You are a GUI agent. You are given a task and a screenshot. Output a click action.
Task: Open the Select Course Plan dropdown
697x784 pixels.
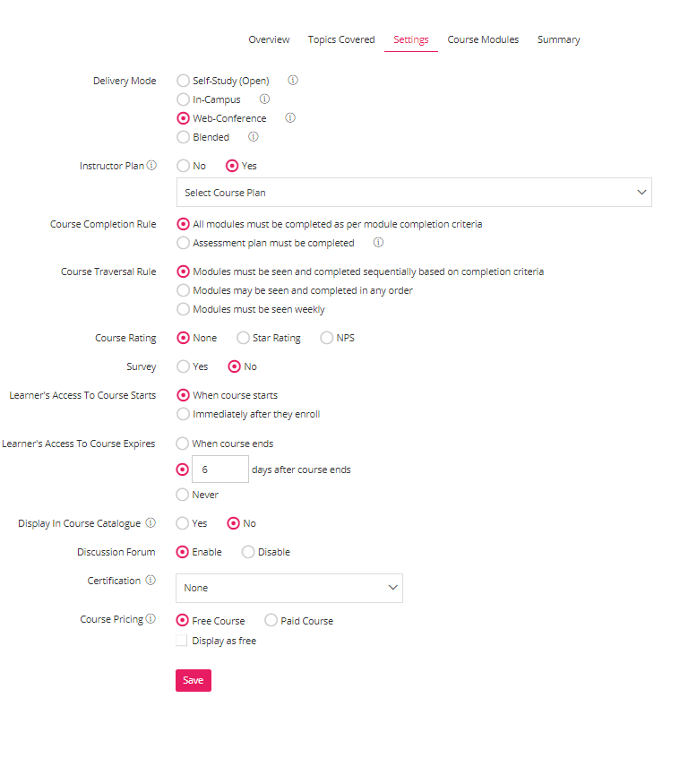click(414, 192)
